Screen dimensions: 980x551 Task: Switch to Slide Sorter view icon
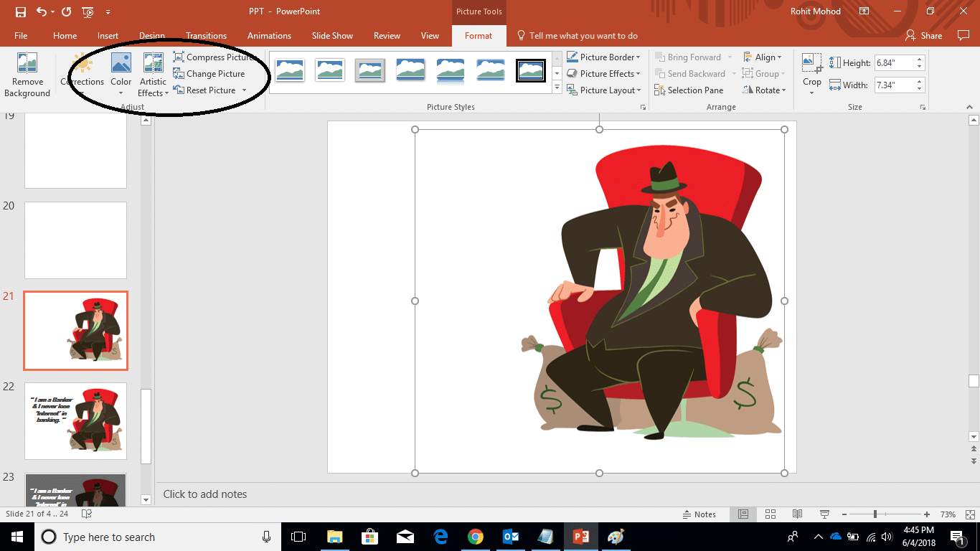[x=771, y=514]
